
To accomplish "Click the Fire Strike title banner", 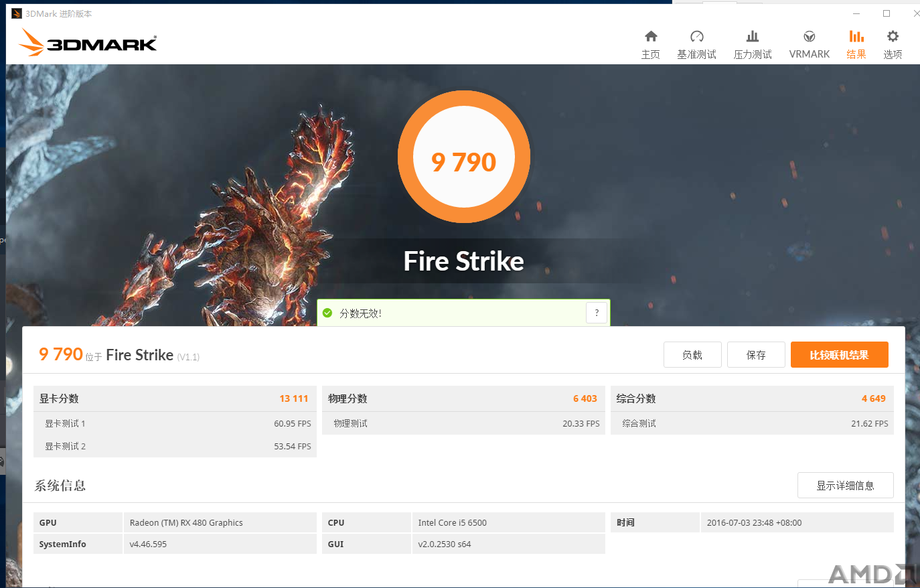I will click(464, 261).
